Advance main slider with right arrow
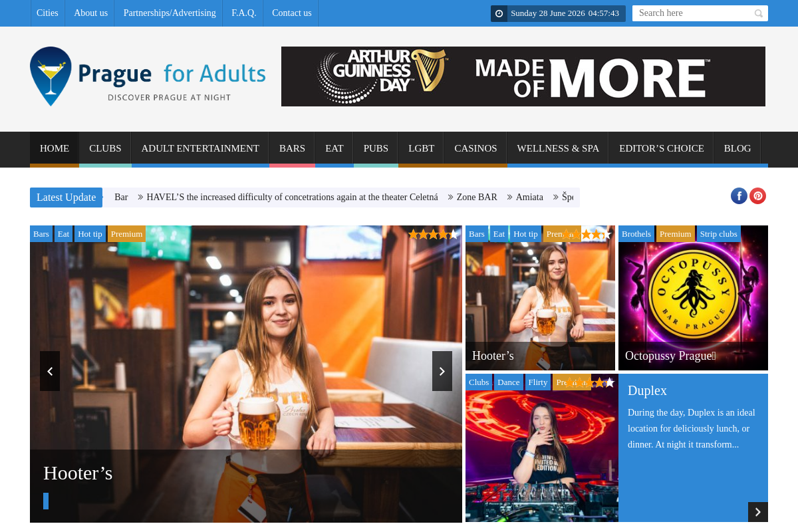Screen dimensions: 798x532 click(442, 371)
